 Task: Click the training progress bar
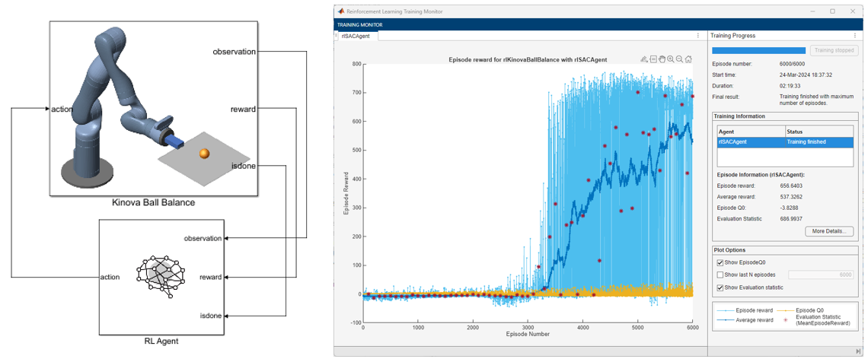click(758, 50)
